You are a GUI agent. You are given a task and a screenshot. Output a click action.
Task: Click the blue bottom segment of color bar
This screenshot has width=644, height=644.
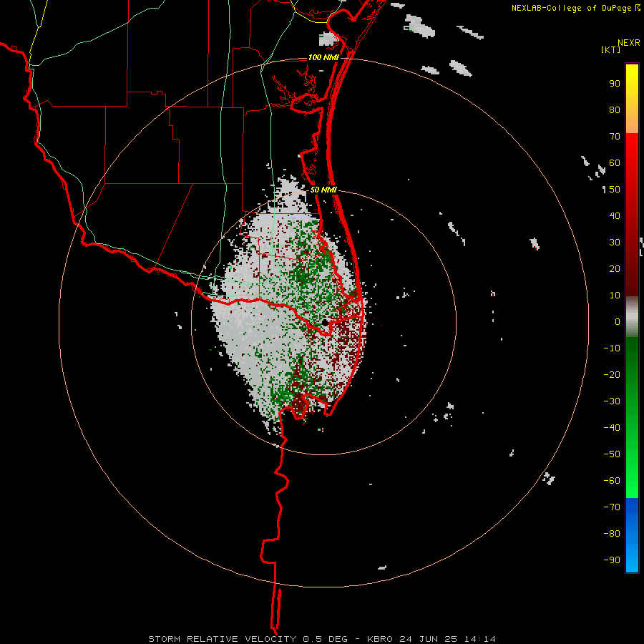[632, 535]
